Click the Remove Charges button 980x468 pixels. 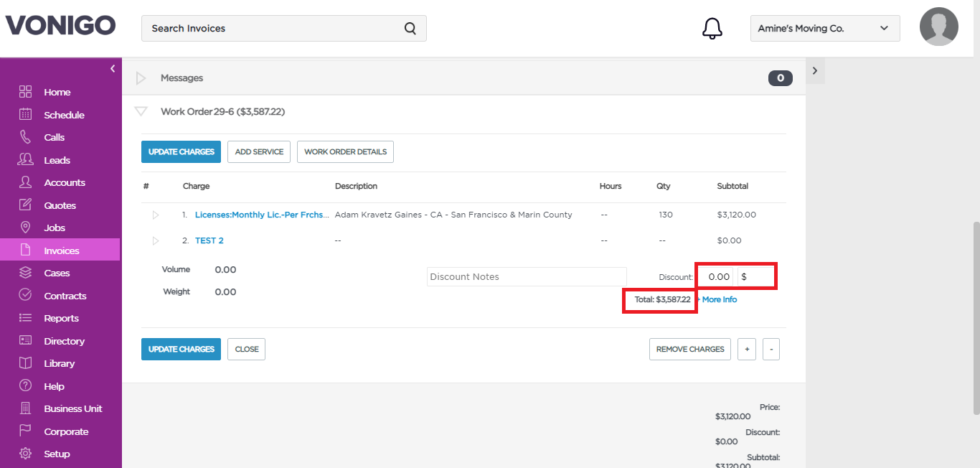(x=690, y=349)
